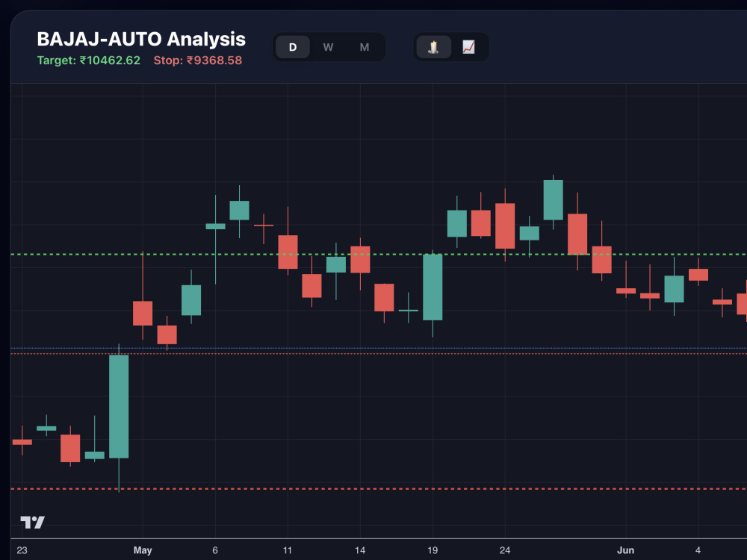747x560 pixels.
Task: Click the May label on time axis
Action: (x=143, y=550)
